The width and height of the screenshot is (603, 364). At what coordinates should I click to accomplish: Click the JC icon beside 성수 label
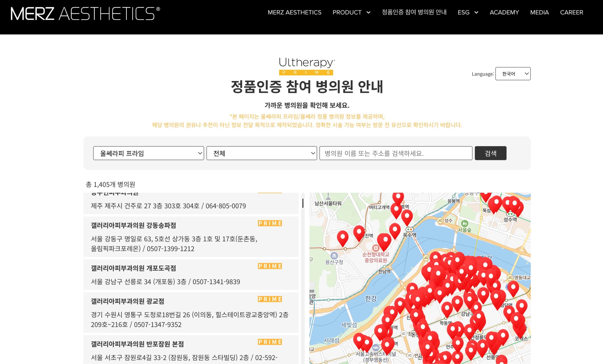click(x=440, y=220)
